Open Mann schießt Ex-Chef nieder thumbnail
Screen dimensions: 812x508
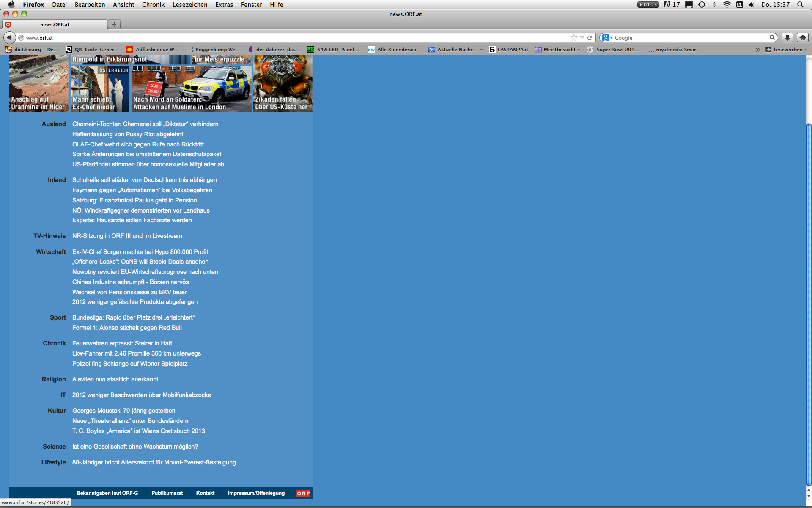coord(100,89)
